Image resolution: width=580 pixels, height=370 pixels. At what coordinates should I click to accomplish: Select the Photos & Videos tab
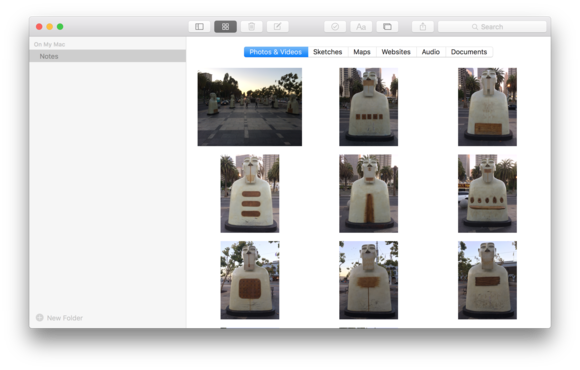click(276, 52)
